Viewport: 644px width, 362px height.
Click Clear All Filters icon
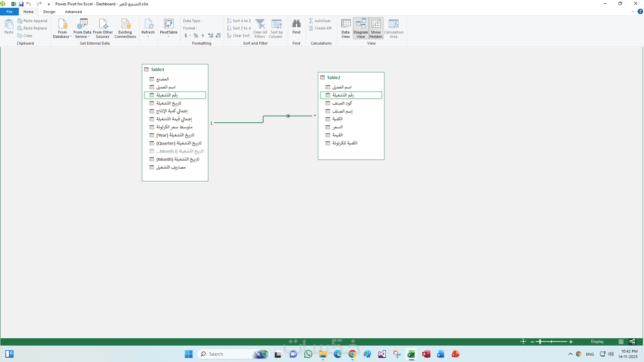coord(260,25)
